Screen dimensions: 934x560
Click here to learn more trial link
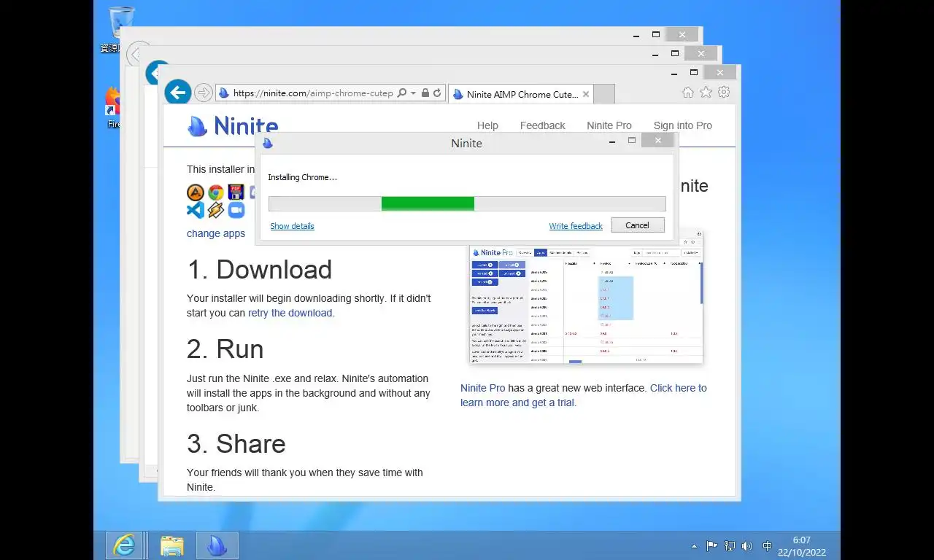point(584,395)
